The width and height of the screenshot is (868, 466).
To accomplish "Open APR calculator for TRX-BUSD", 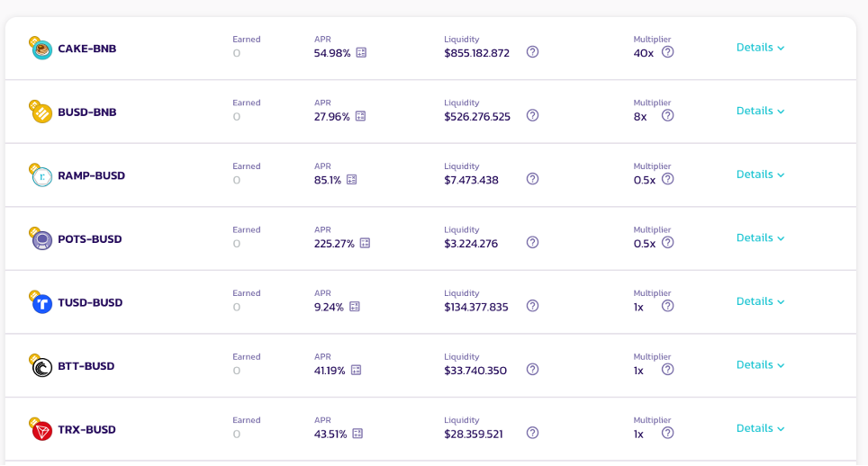I will 357,434.
